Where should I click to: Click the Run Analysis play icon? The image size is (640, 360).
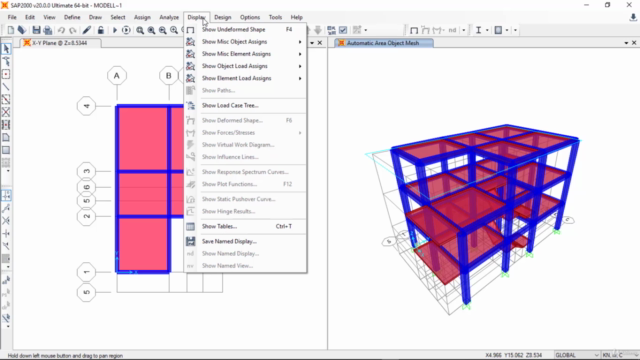coord(115,30)
